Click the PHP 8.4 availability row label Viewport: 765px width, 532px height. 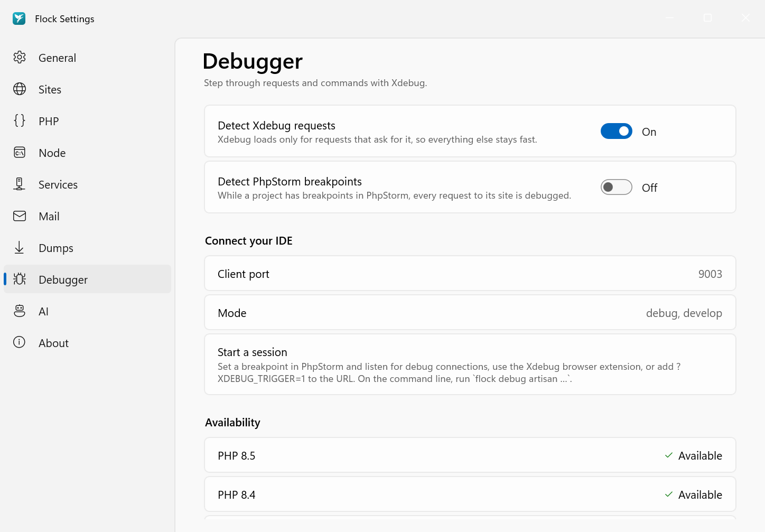(237, 494)
